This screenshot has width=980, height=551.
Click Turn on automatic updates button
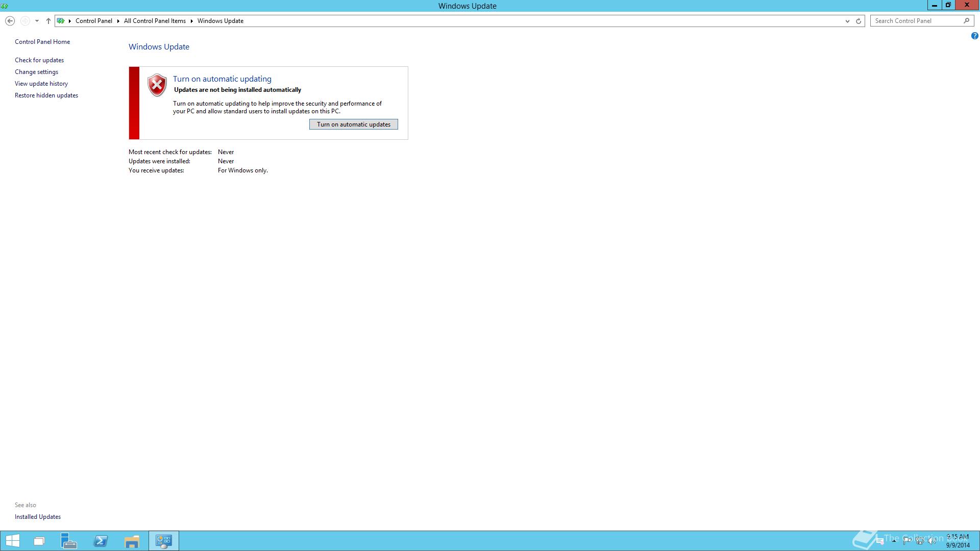[x=353, y=124]
